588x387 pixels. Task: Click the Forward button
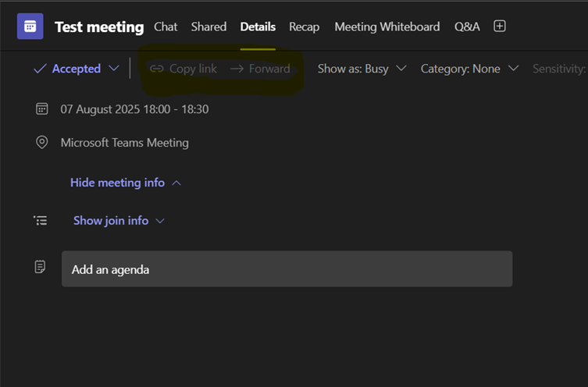click(x=260, y=69)
